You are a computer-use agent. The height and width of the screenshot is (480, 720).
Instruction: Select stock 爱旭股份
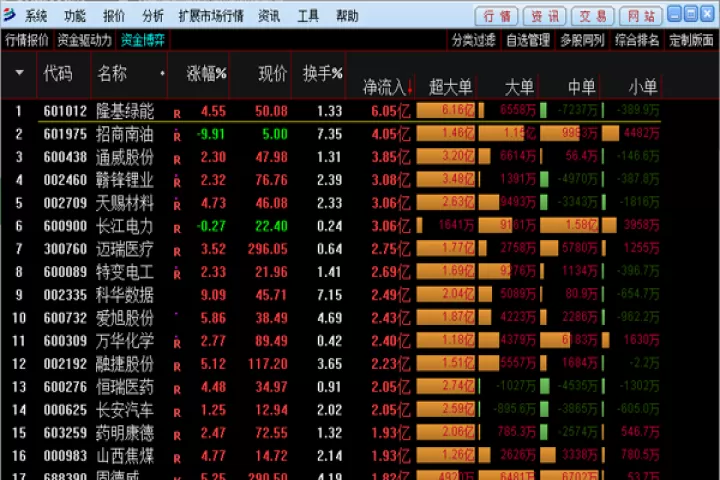tap(125, 318)
